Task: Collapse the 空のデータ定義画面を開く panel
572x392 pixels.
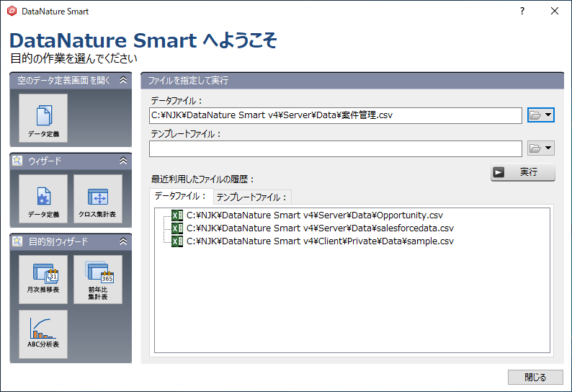Action: pyautogui.click(x=123, y=80)
